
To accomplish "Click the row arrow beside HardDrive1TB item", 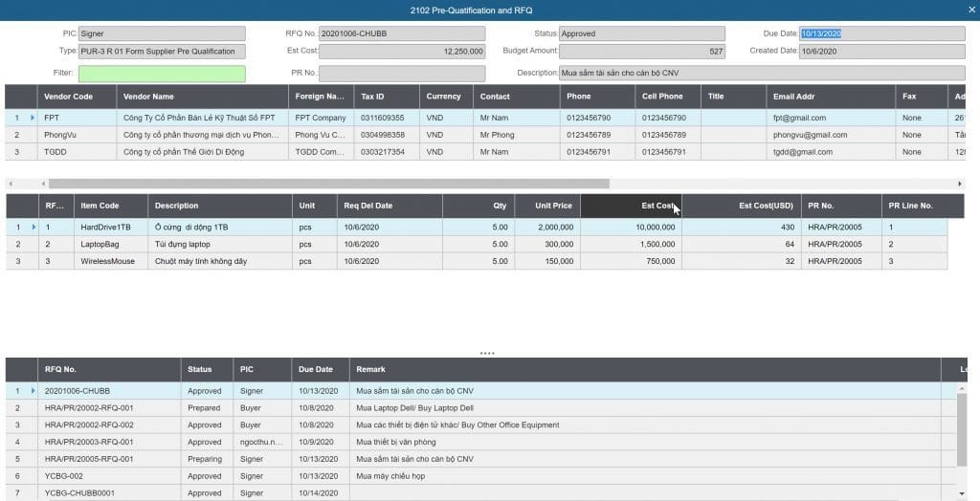I will 32,228.
